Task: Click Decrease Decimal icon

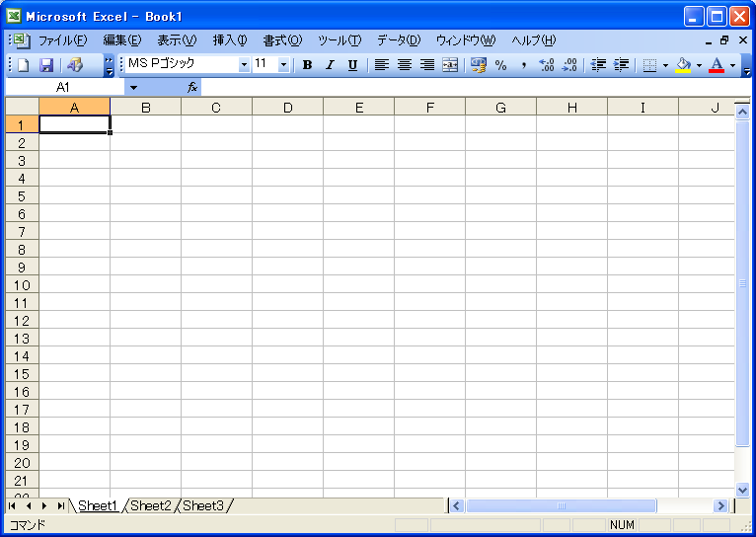Action: [569, 65]
